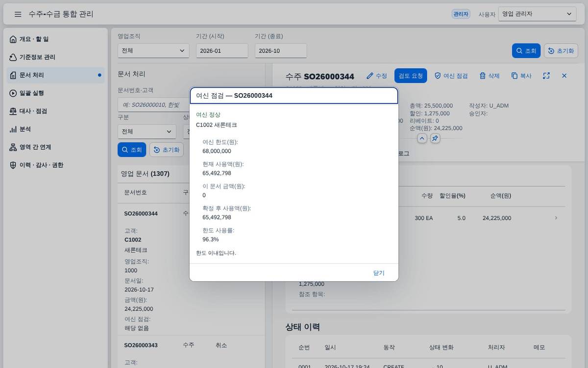588x368 pixels.
Task: Click the fullscreen expand icon
Action: 546,76
